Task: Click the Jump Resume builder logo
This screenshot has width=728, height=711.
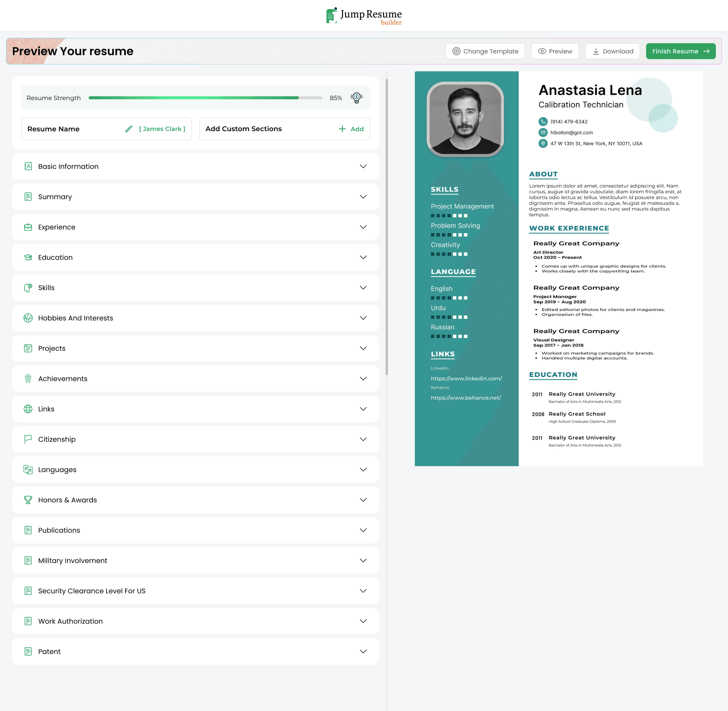Action: [x=363, y=16]
